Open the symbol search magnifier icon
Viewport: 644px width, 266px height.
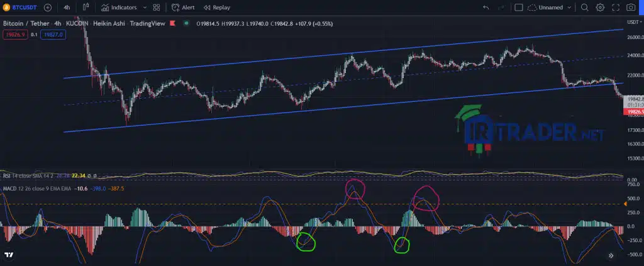click(584, 8)
